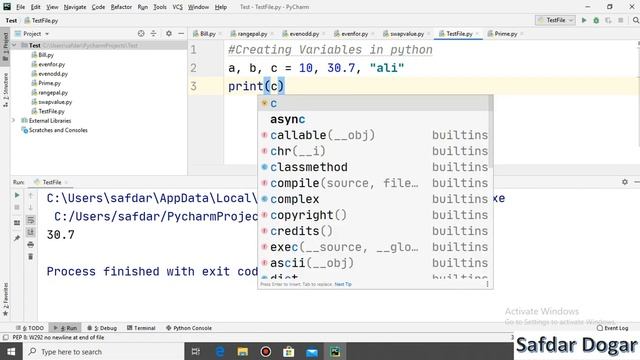
Task: Open the Favorites side tool window
Action: click(x=5, y=299)
